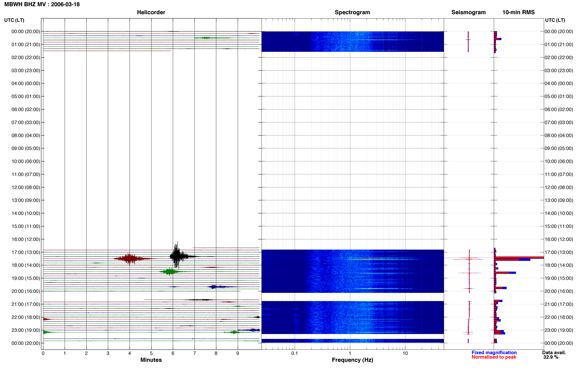Click the '0' tick on the Minutes axis
Image resolution: width=588 pixels, height=368 pixels.
pyautogui.click(x=43, y=353)
